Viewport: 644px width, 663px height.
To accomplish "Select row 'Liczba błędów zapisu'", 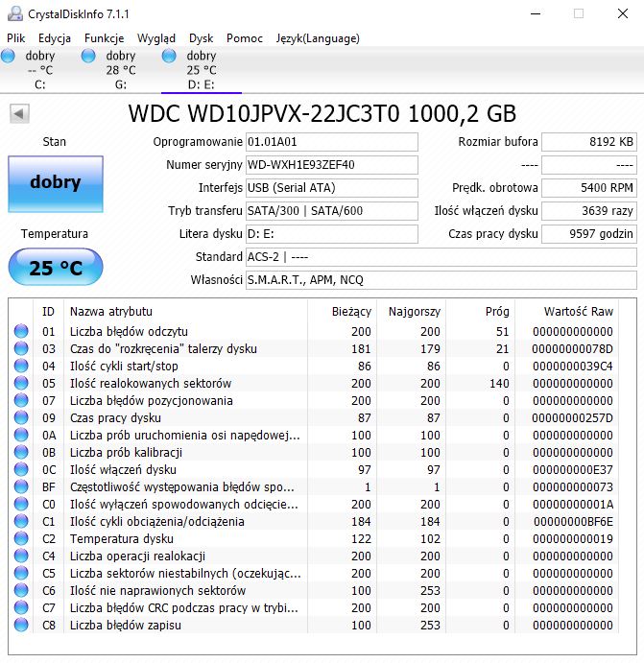I will point(313,626).
